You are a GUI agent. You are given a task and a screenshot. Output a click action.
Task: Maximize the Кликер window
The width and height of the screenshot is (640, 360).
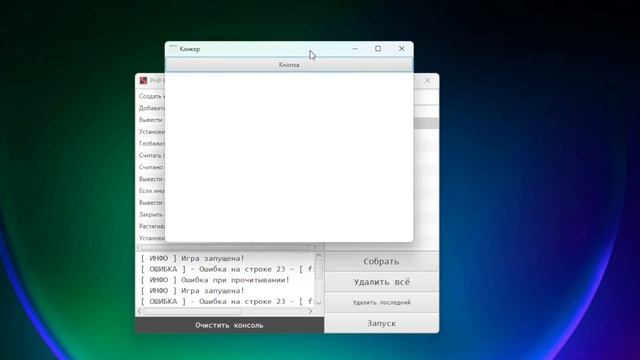click(x=378, y=49)
